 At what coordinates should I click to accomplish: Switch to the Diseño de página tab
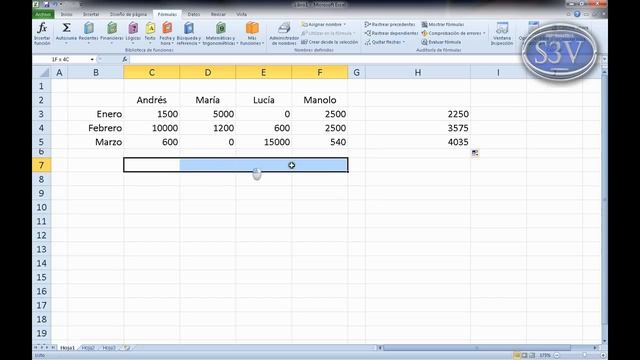(x=128, y=14)
